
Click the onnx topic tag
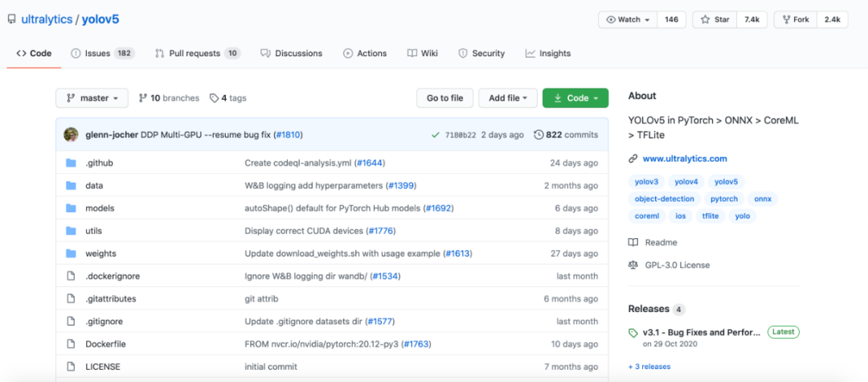pyautogui.click(x=763, y=198)
